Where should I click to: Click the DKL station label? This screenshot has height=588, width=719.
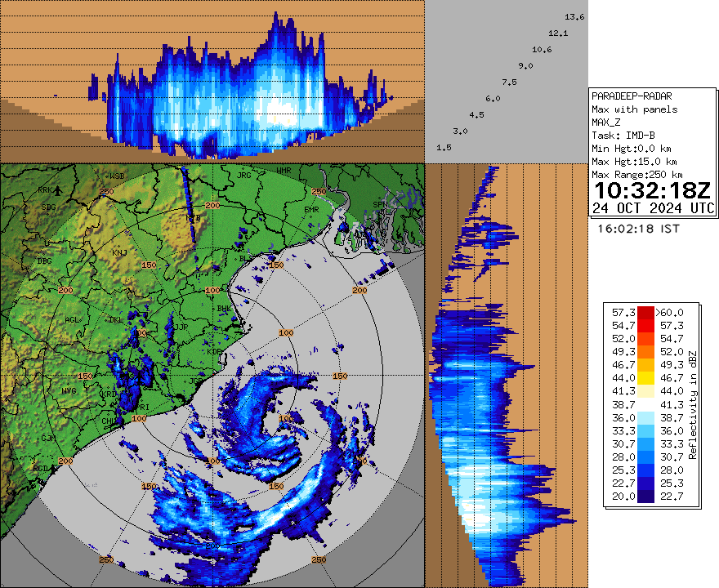click(x=117, y=319)
